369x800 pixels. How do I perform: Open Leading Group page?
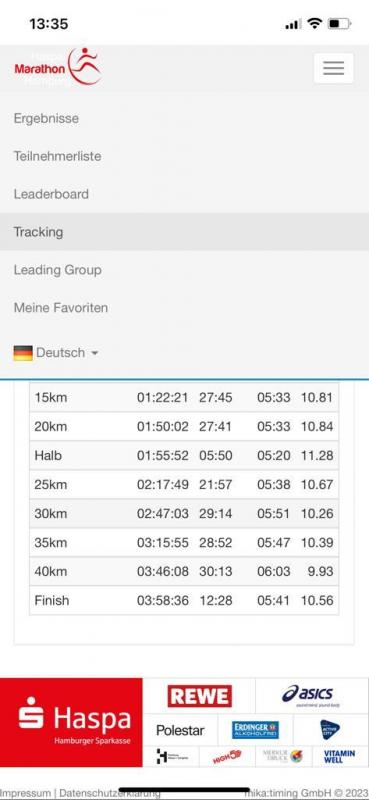click(x=58, y=270)
